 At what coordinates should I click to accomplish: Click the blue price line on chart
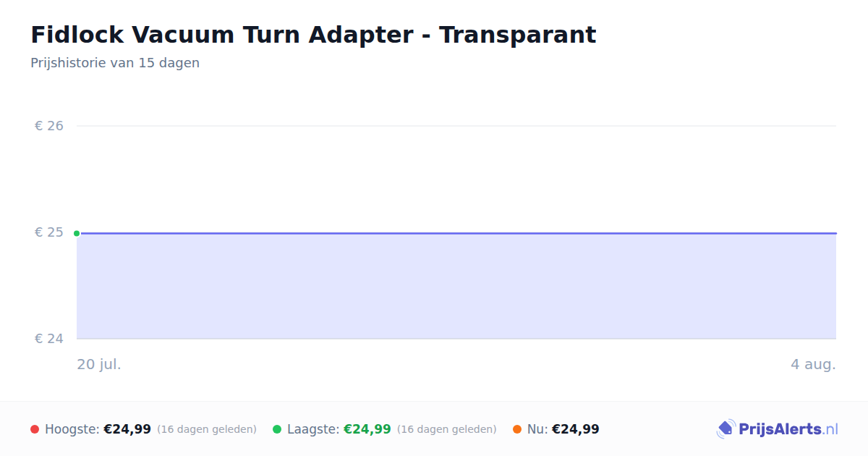coord(456,233)
